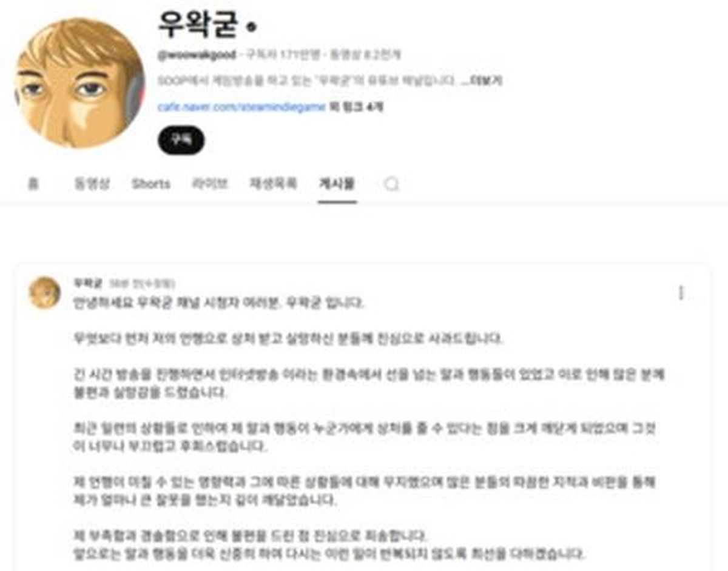Image resolution: width=728 pixels, height=571 pixels.
Task: Click the small post author avatar
Action: pos(45,293)
